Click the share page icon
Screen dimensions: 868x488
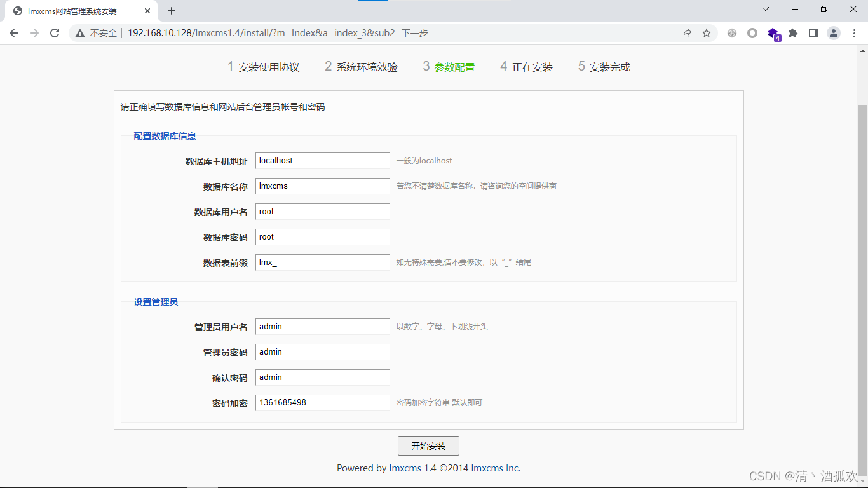pos(686,33)
